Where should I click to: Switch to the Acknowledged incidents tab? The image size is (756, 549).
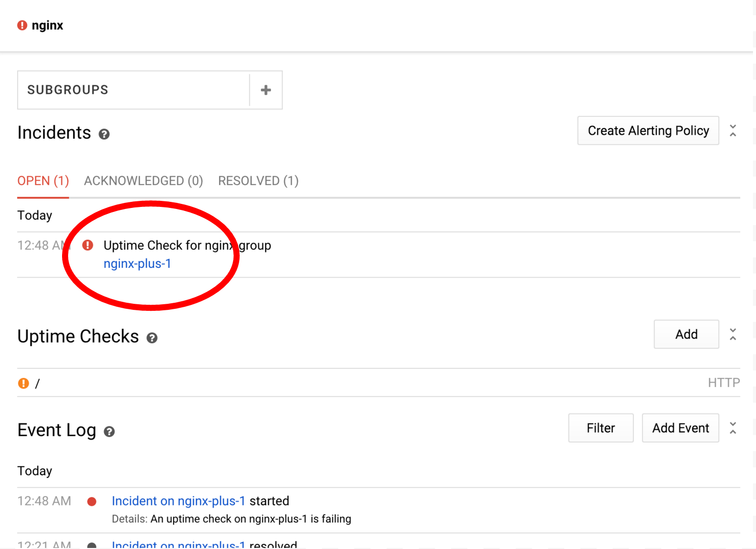coord(143,181)
